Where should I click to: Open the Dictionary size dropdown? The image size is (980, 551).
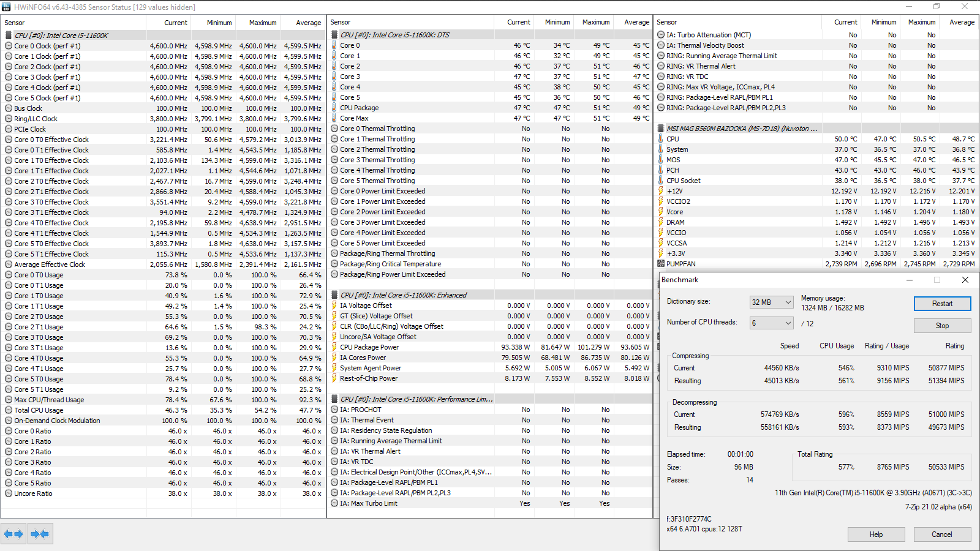tap(772, 302)
